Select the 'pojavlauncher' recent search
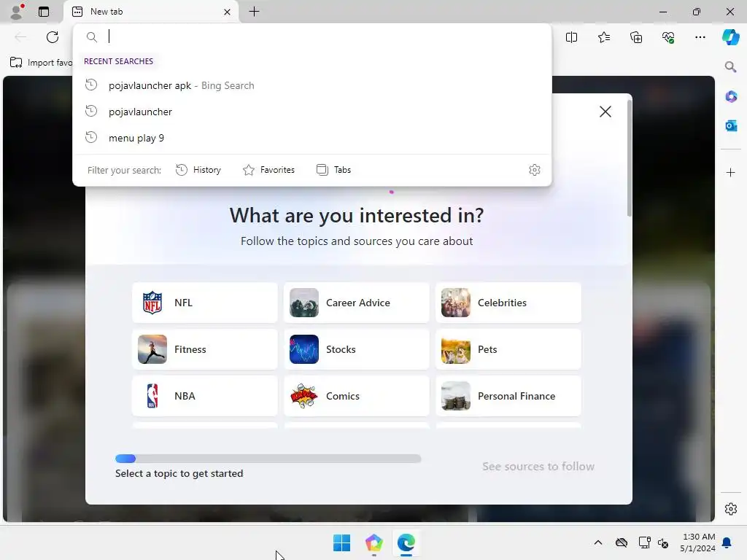Viewport: 747px width, 560px height. (312, 112)
